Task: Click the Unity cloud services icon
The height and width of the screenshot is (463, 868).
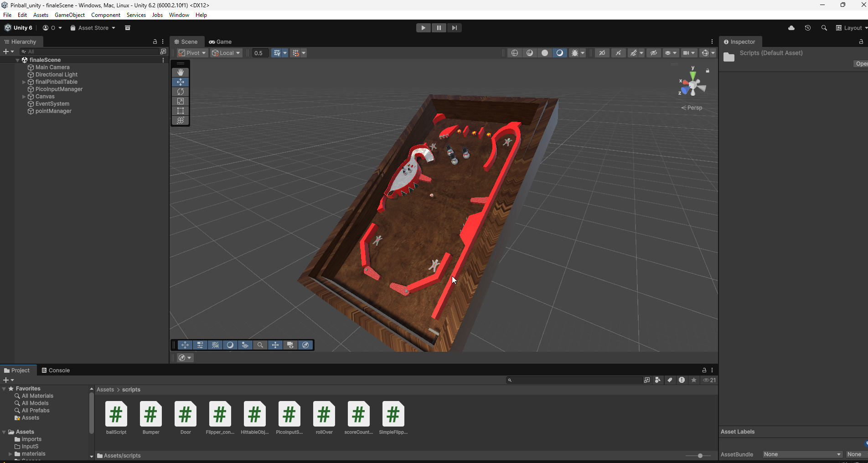Action: coord(791,28)
